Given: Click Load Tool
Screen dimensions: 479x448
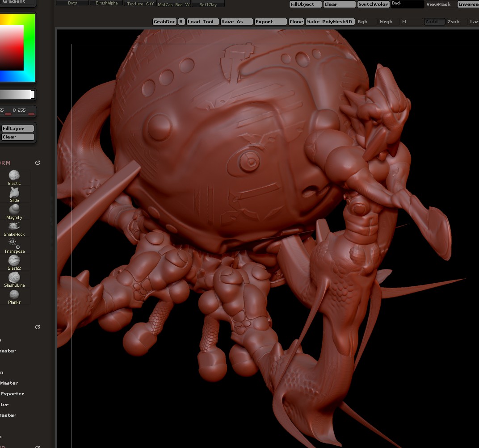Looking at the screenshot, I should pyautogui.click(x=203, y=22).
